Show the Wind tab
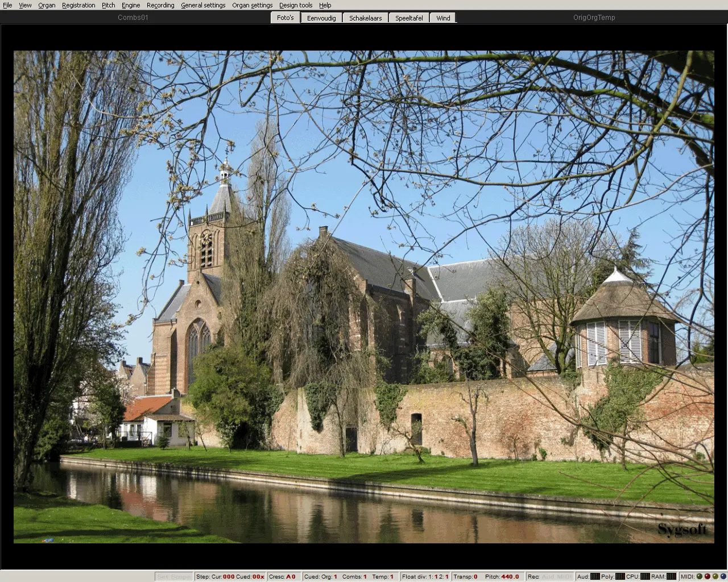The height and width of the screenshot is (582, 728). tap(443, 18)
